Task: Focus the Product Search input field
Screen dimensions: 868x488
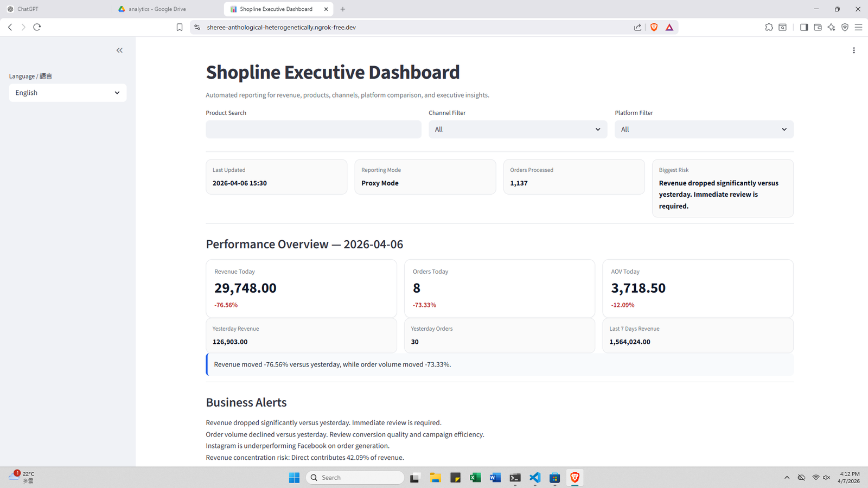Action: 314,129
